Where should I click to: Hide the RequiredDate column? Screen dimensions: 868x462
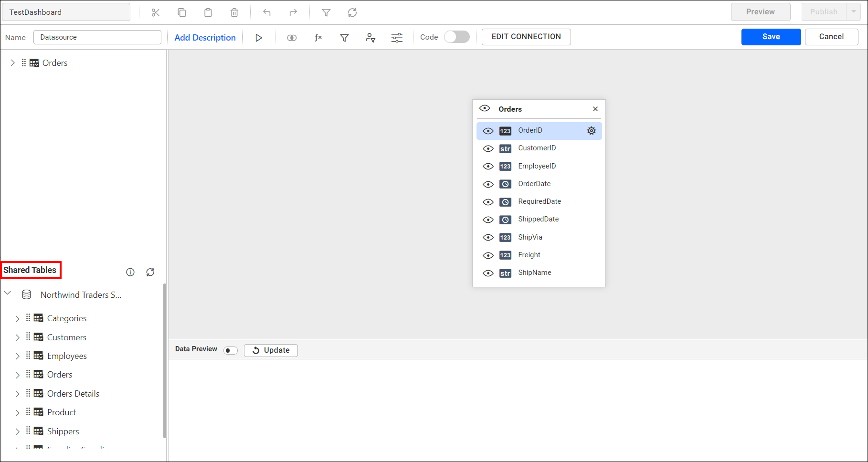click(x=488, y=202)
